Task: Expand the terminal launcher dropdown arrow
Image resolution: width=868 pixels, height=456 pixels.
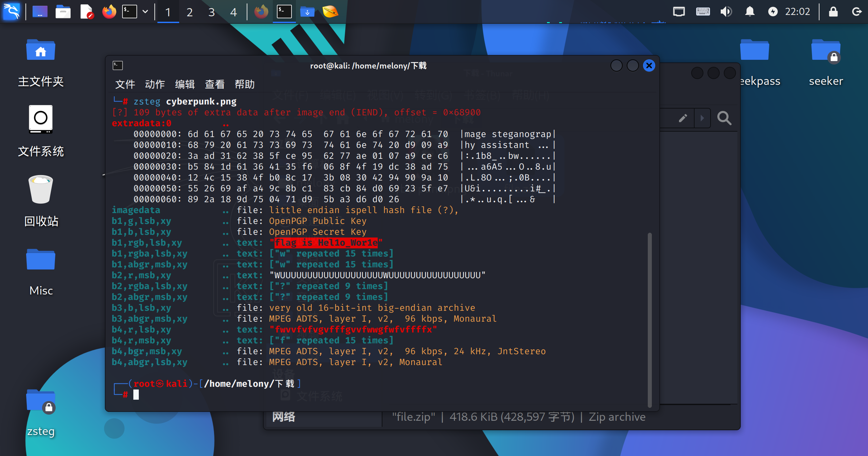Action: (x=145, y=12)
